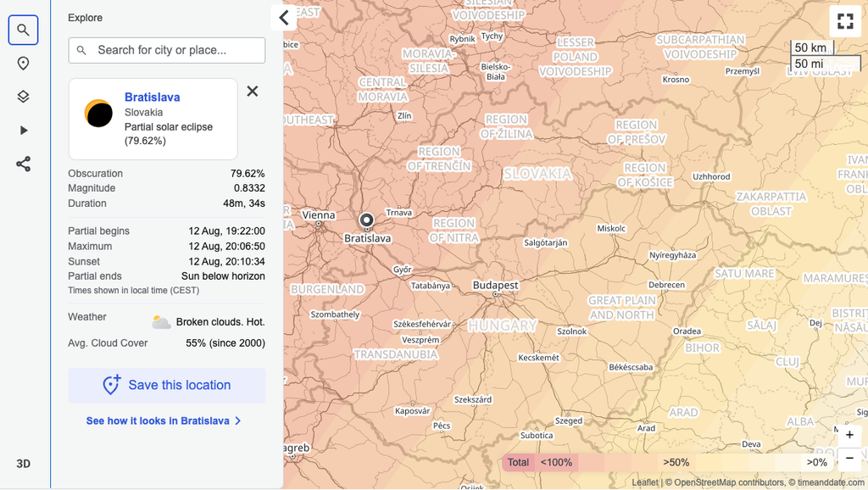Image resolution: width=868 pixels, height=490 pixels.
Task: Click the Obscuration value 79.62%
Action: point(248,173)
